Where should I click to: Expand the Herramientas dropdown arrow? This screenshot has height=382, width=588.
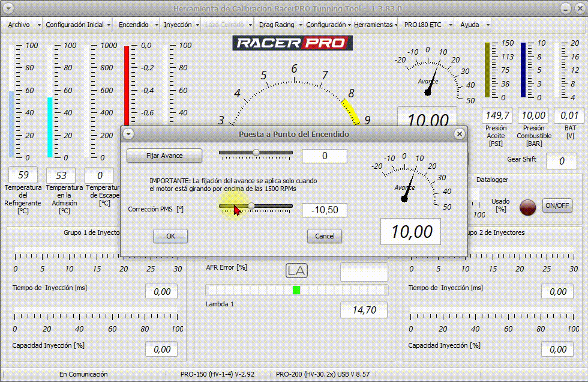pyautogui.click(x=396, y=25)
